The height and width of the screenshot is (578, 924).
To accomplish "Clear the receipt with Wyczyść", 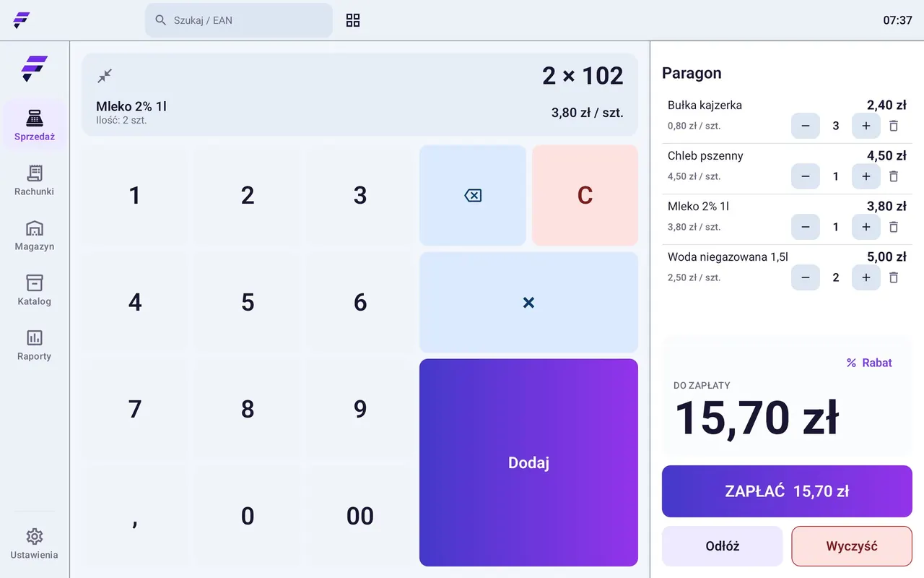I will (852, 546).
